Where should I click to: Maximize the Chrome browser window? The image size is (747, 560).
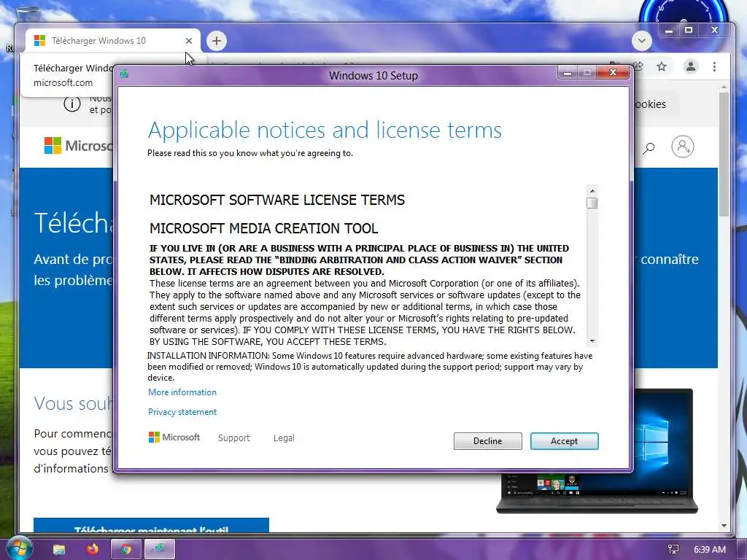click(689, 30)
